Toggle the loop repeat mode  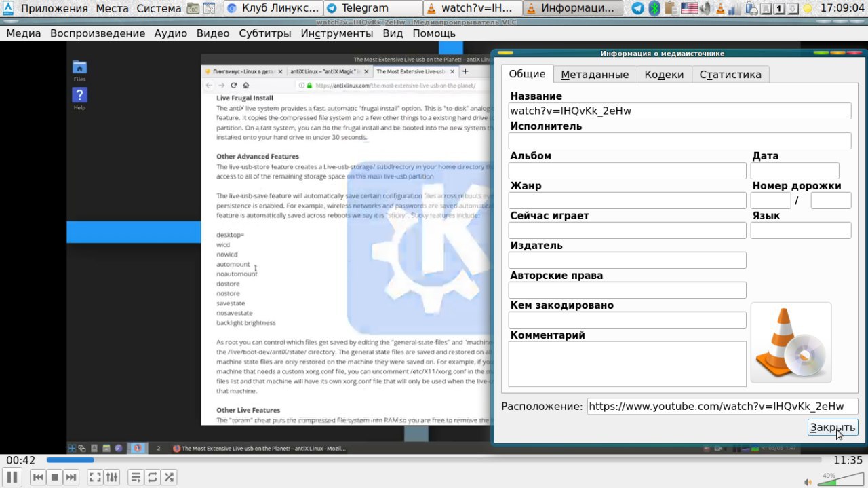tap(153, 477)
